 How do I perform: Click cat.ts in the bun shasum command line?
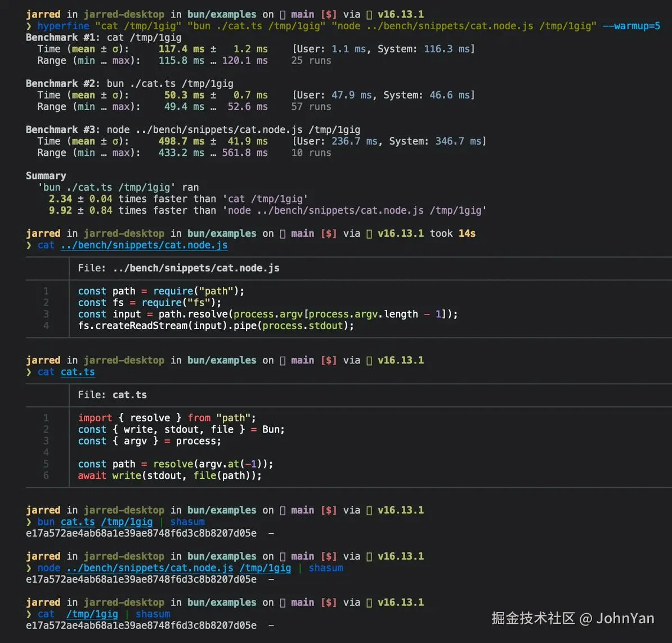click(78, 521)
